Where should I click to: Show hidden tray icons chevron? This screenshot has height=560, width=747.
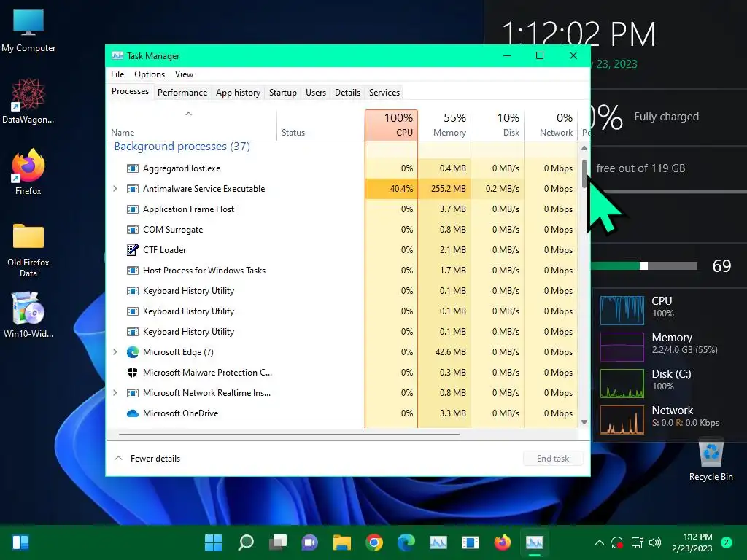point(600,542)
